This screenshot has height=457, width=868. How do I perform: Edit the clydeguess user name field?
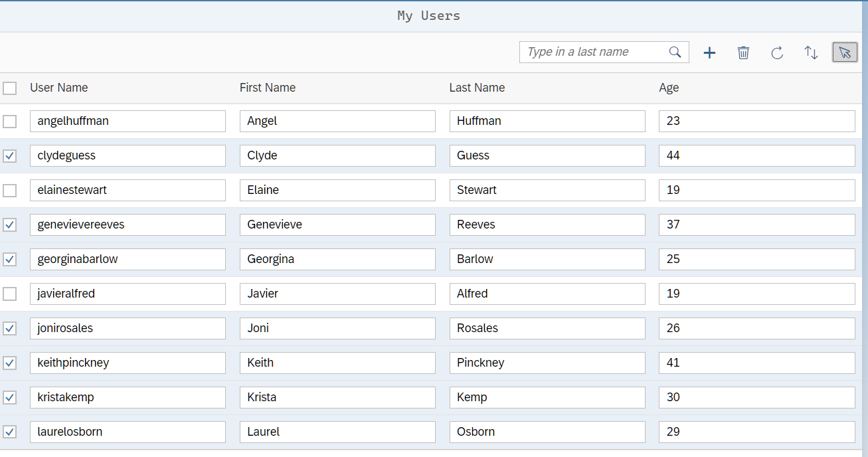[128, 155]
